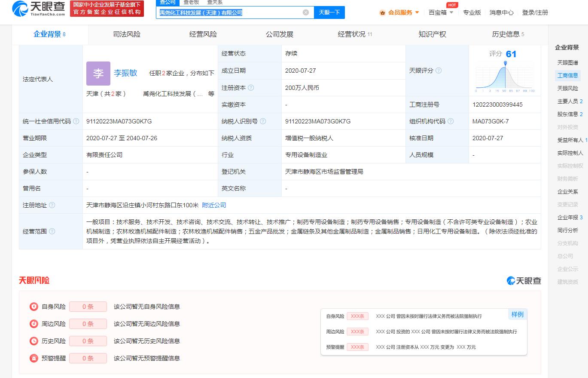Click help icon next to 组织机构代码

451,121
